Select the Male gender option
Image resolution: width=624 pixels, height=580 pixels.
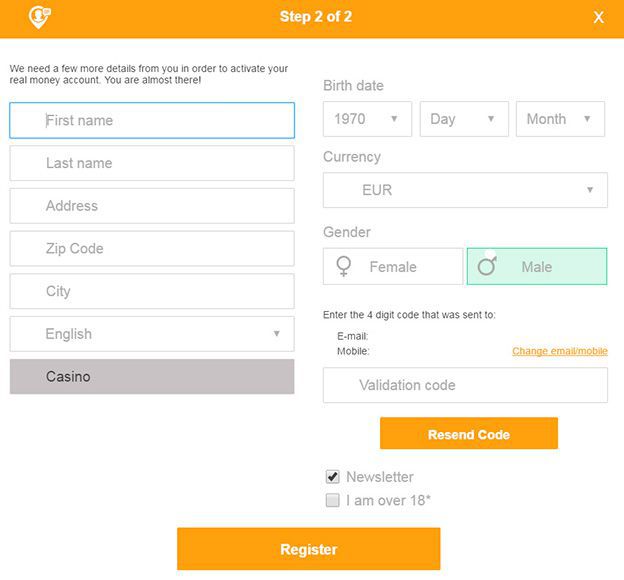tap(537, 267)
